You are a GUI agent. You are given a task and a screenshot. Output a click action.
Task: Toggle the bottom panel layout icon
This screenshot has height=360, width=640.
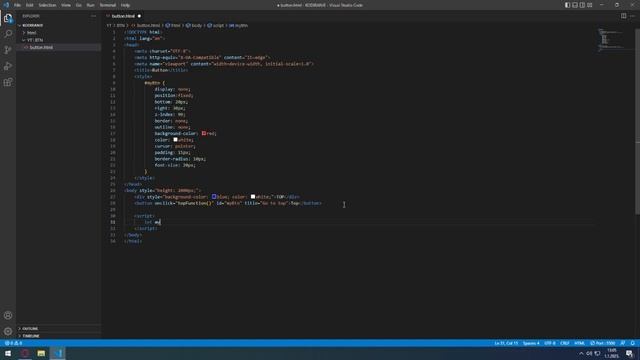tap(575, 5)
